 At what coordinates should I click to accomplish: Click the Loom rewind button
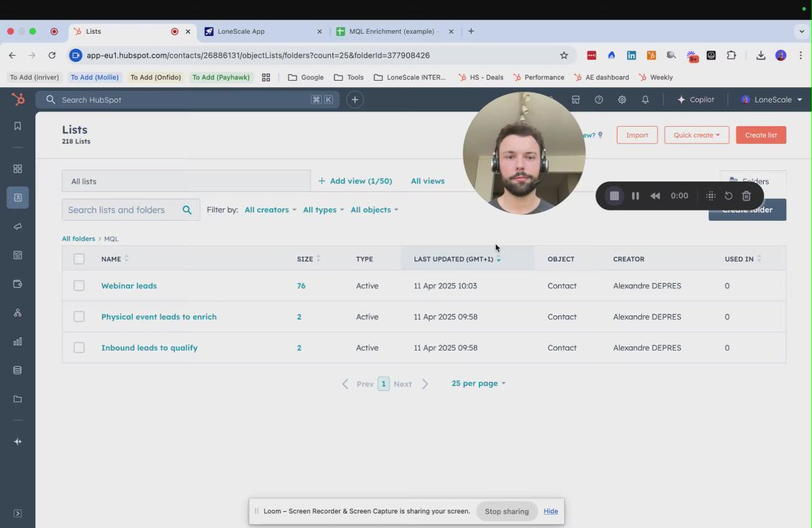(x=655, y=196)
